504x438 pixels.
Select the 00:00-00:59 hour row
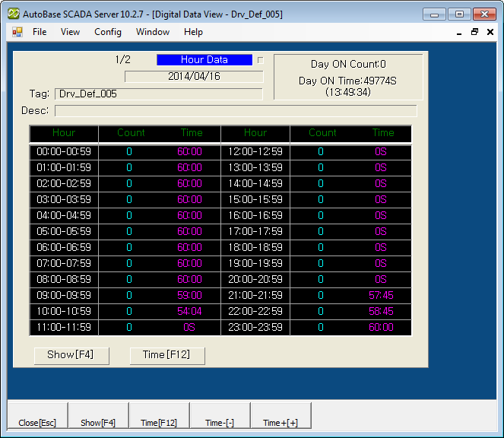click(125, 151)
